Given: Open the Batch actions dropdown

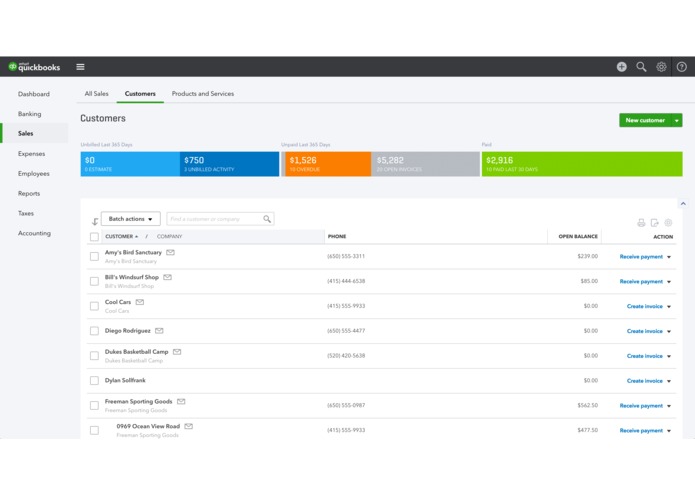Looking at the screenshot, I should pyautogui.click(x=131, y=219).
